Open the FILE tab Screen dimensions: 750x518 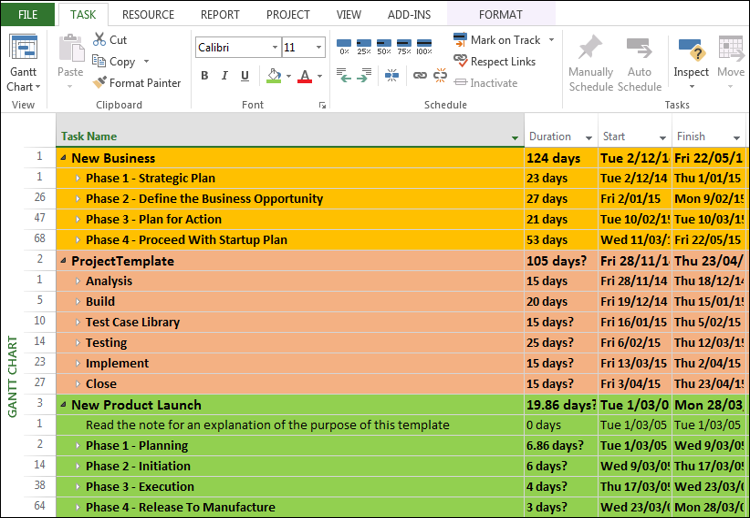(28, 15)
